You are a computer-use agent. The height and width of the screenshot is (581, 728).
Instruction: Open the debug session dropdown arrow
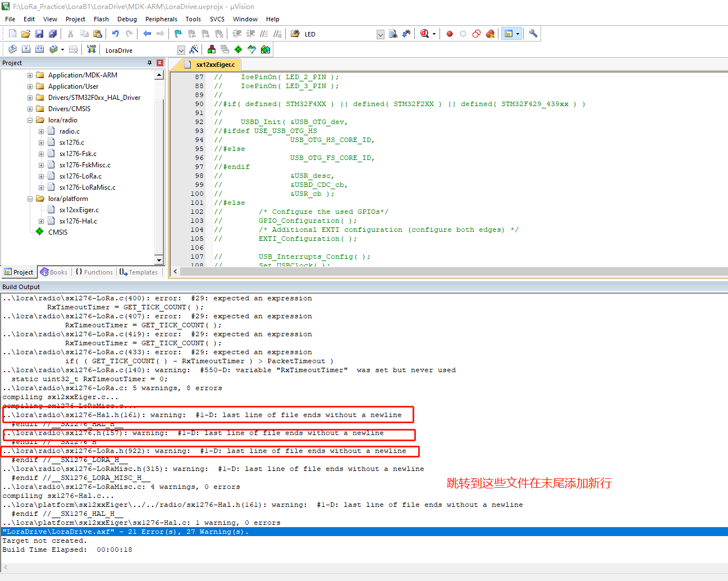tap(434, 34)
